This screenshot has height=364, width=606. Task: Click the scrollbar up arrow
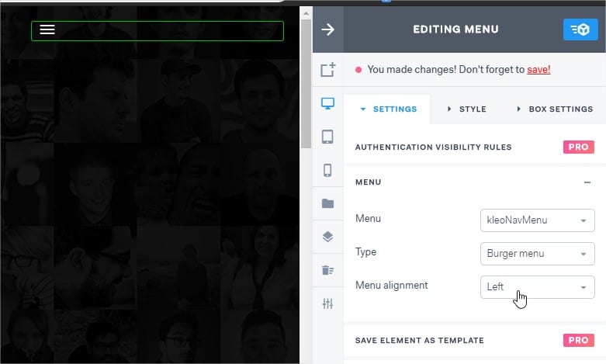pos(306,13)
